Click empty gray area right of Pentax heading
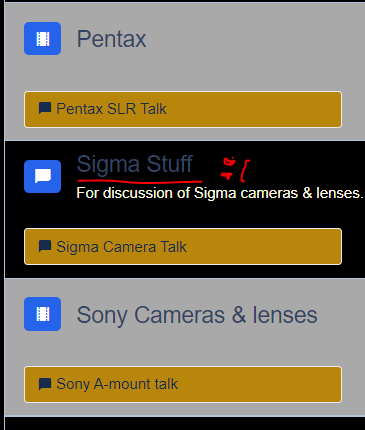The image size is (365, 430). [253, 39]
